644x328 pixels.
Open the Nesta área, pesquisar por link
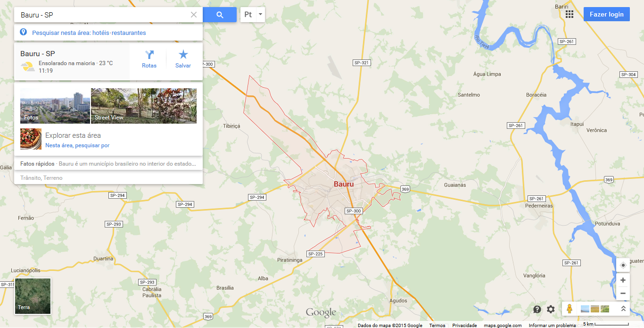[x=77, y=145]
